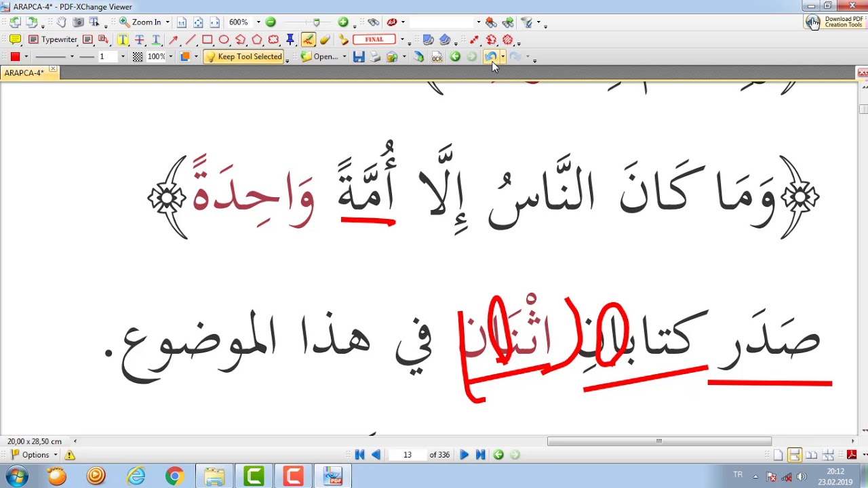Go to the last page
Viewport: 868px width, 488px height.
pos(480,455)
